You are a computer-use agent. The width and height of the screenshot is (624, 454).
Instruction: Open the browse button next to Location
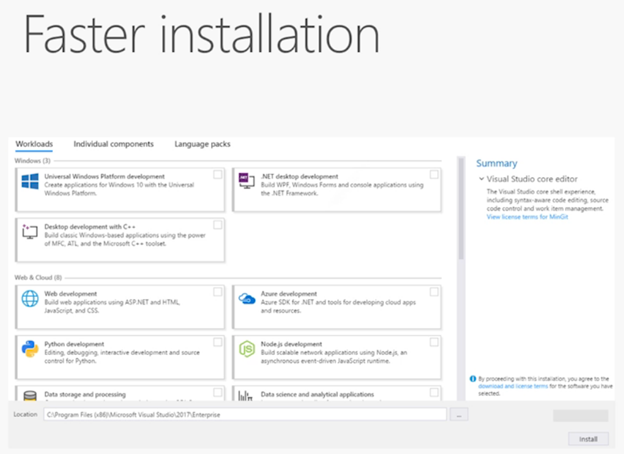(459, 414)
